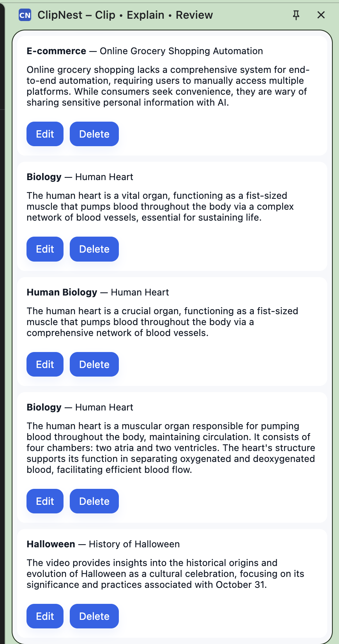The width and height of the screenshot is (339, 644).
Task: Delete the Biology clip about four chambers
Action: 94,501
